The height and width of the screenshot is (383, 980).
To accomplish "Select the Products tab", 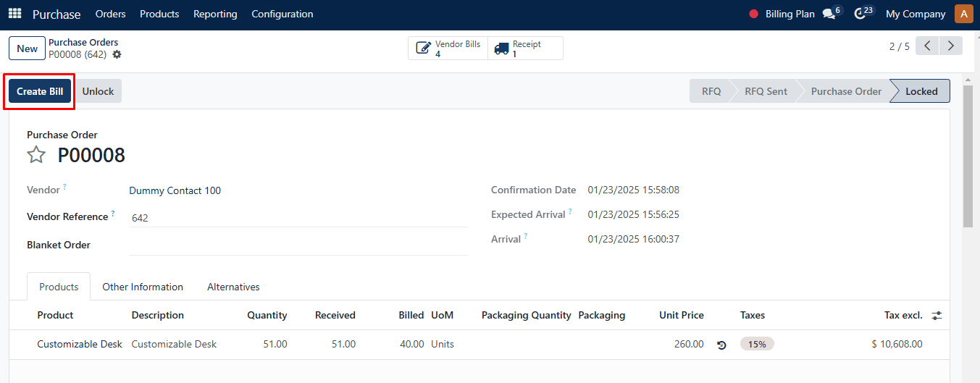I will click(x=59, y=287).
